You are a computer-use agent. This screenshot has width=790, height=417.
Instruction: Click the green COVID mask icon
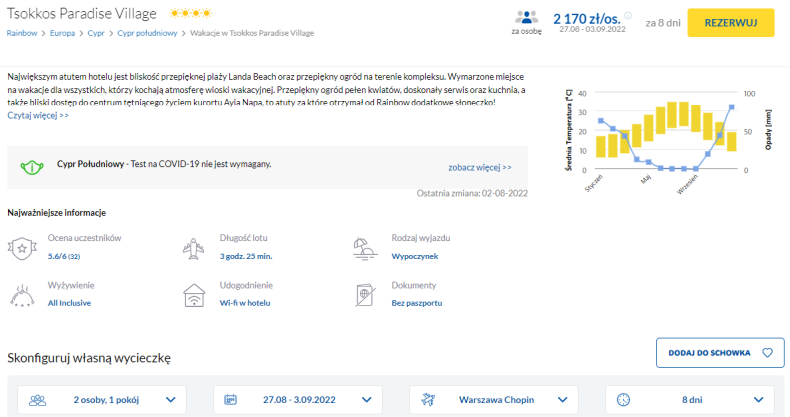pyautogui.click(x=32, y=167)
